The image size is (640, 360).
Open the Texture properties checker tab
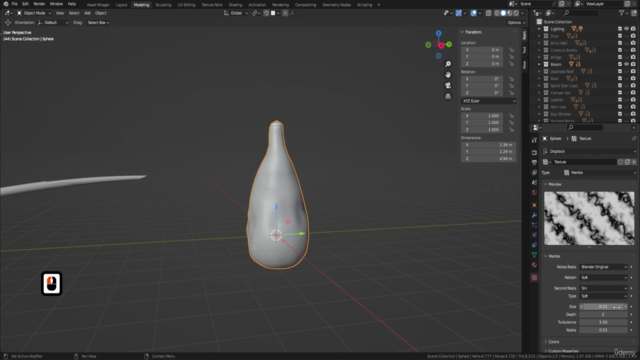[534, 278]
